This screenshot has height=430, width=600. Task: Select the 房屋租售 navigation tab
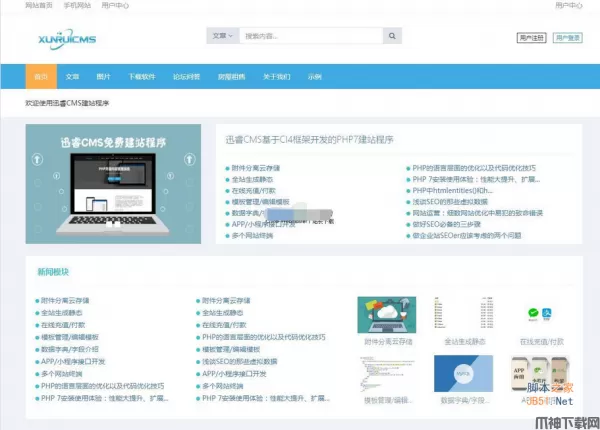click(x=232, y=77)
